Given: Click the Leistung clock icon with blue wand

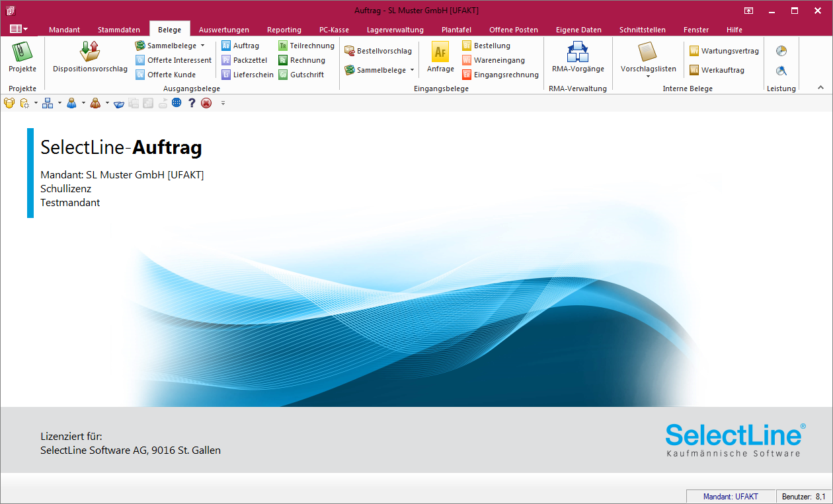Looking at the screenshot, I should (x=781, y=71).
